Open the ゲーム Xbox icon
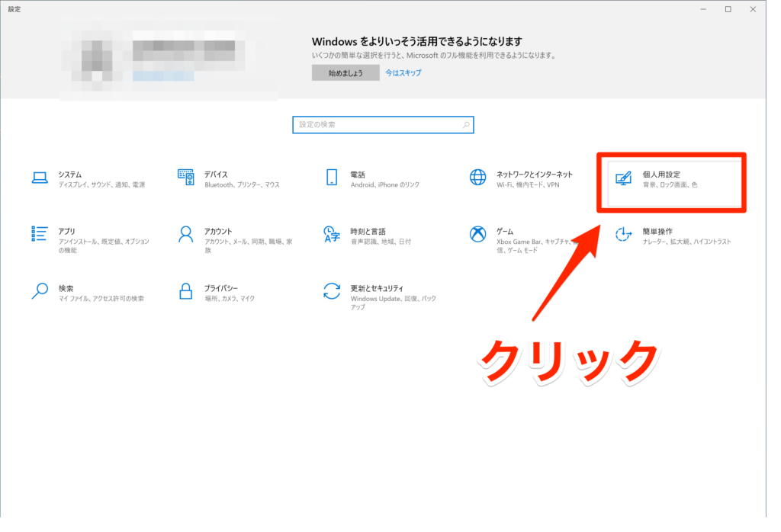Screen dimensions: 781x532 [x=477, y=234]
